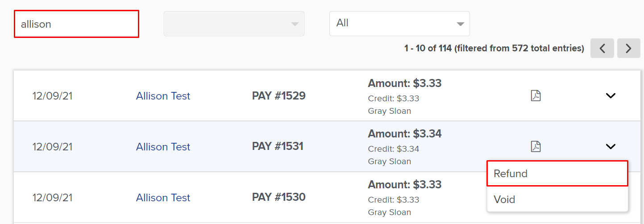Viewport: 644px width, 224px height.
Task: Open the PDF icon for PAY #1531
Action: [536, 146]
